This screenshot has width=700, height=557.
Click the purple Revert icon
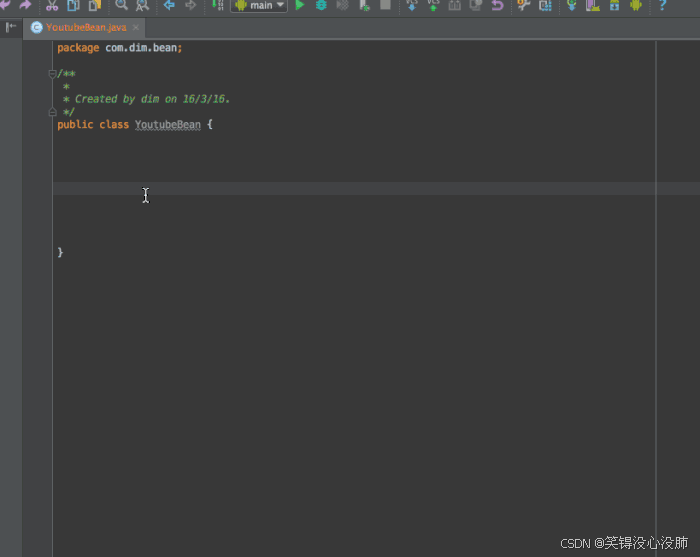click(x=497, y=5)
